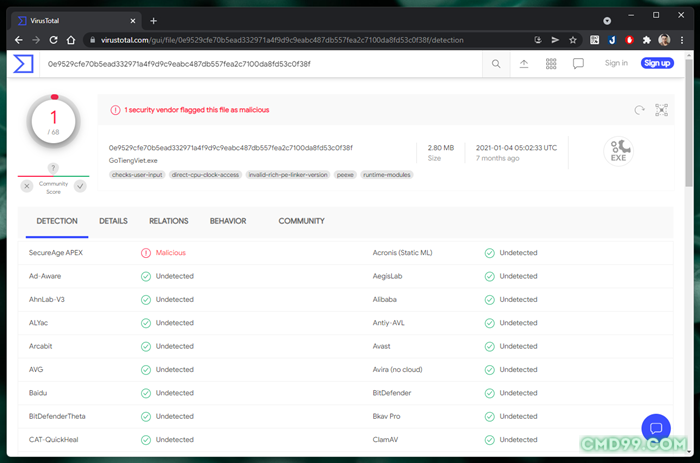
Task: Switch to the COMMUNITY tab
Action: click(x=301, y=221)
